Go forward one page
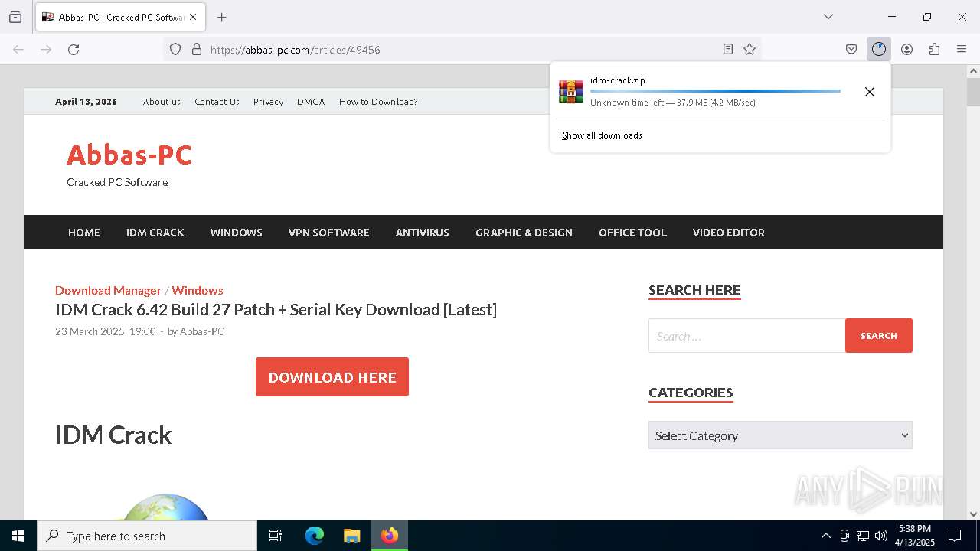This screenshot has width=980, height=551. click(46, 49)
